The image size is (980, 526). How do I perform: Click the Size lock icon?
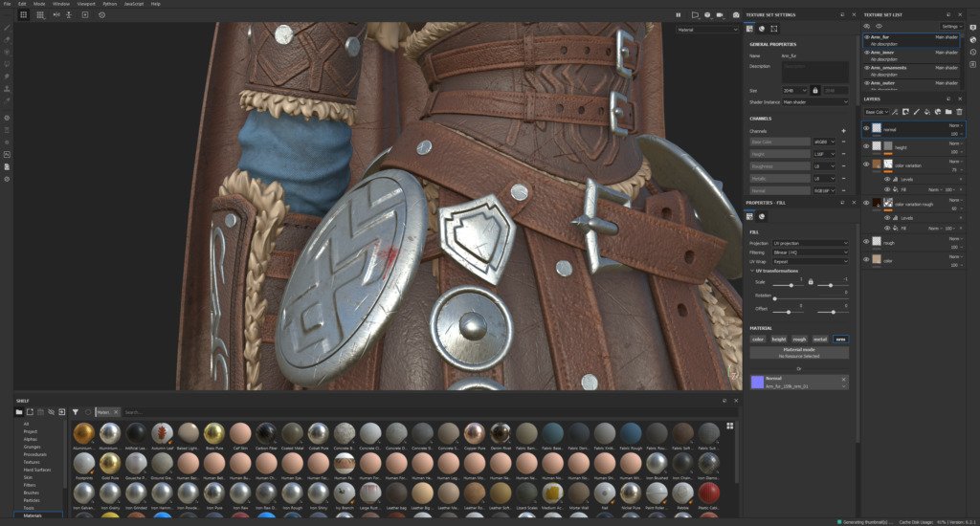815,90
